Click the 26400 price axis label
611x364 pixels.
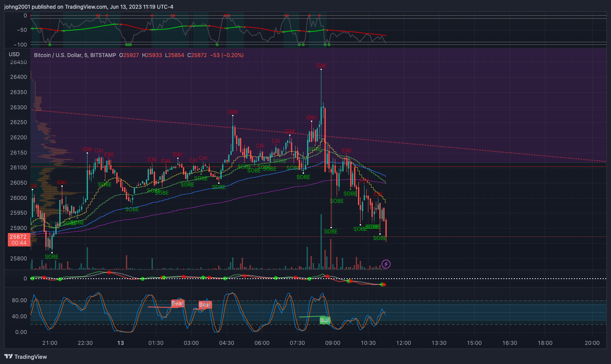pyautogui.click(x=18, y=78)
